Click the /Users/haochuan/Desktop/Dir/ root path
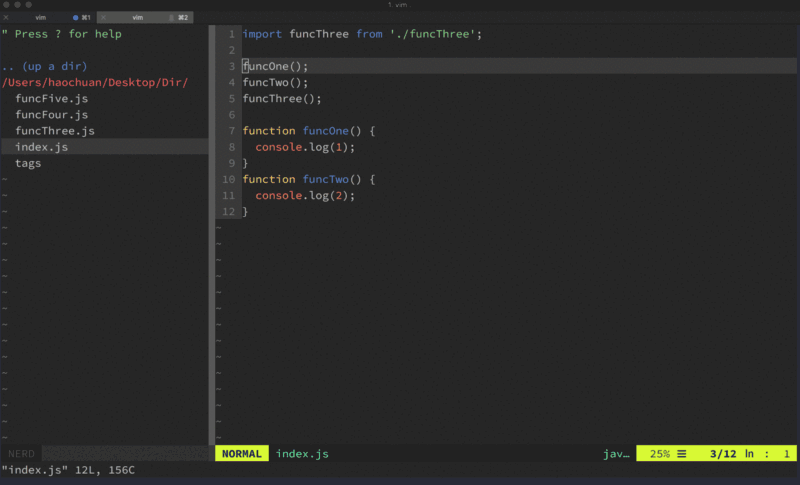The image size is (800, 485). (95, 82)
